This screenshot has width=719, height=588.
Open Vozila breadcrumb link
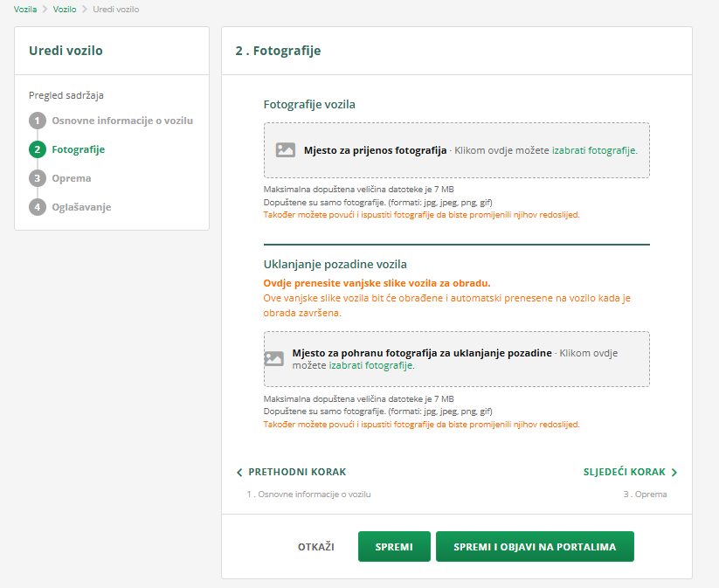click(x=25, y=9)
